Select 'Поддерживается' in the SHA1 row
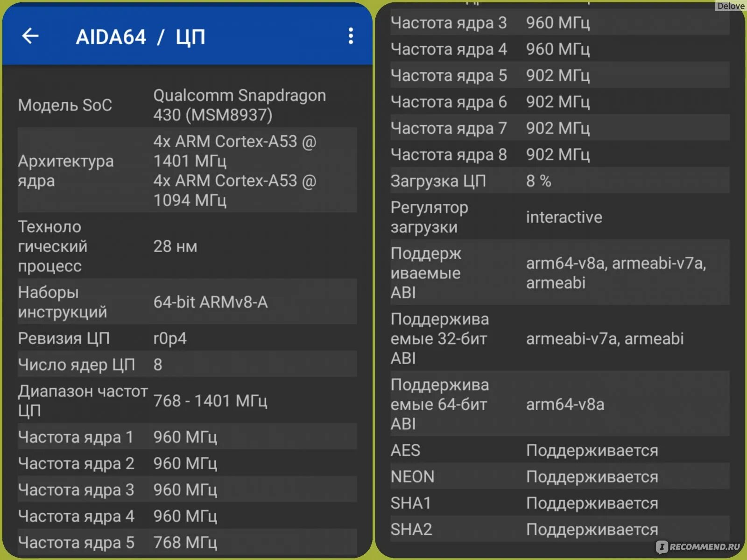Viewport: 747px width, 560px height. pyautogui.click(x=592, y=503)
